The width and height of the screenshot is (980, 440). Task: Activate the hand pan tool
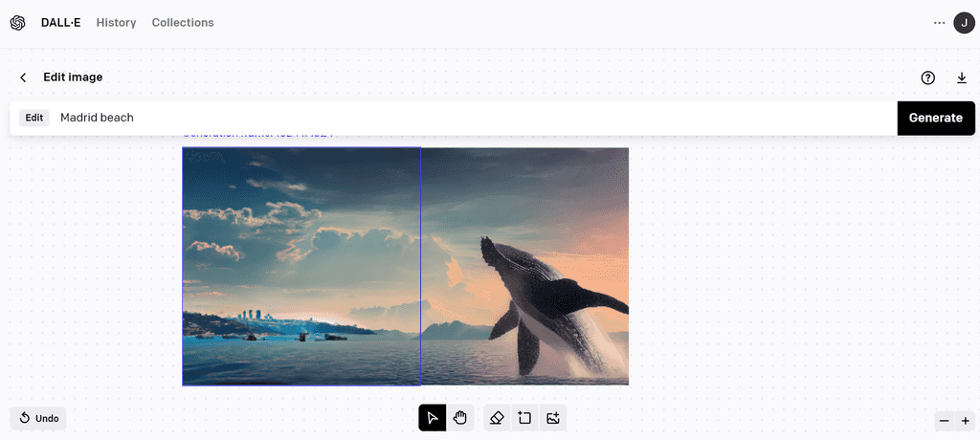(460, 418)
